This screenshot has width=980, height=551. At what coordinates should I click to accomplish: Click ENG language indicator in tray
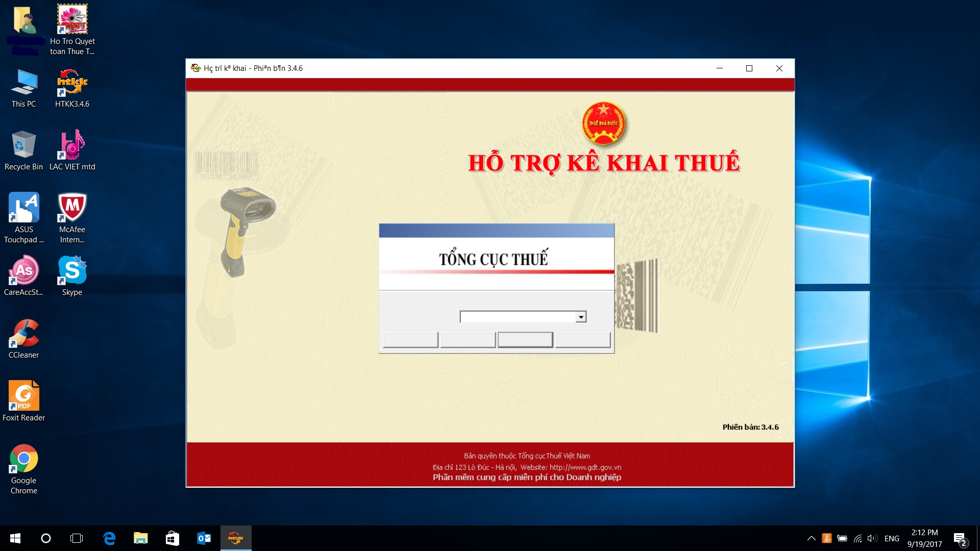(892, 538)
